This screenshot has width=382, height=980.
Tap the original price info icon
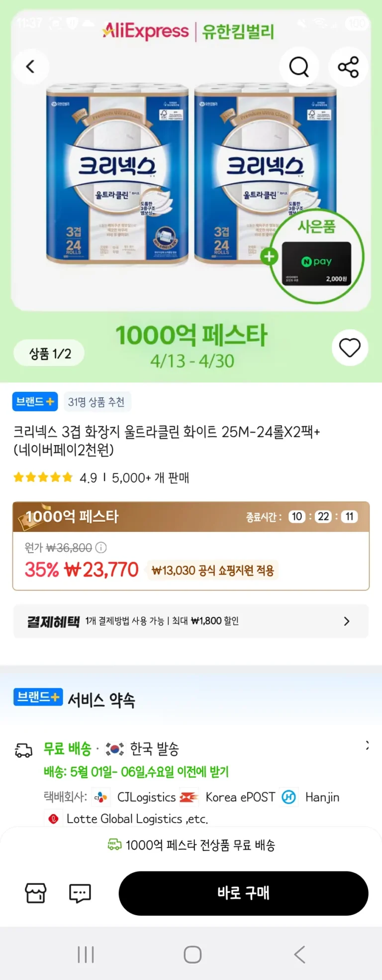click(x=101, y=548)
